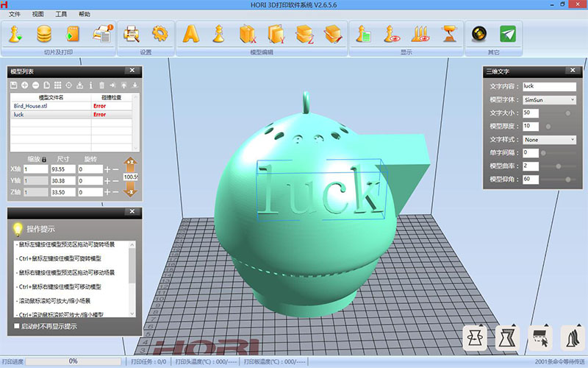588x368 pixels.
Task: Click the operation tips list scrollbar
Action: tap(132, 279)
